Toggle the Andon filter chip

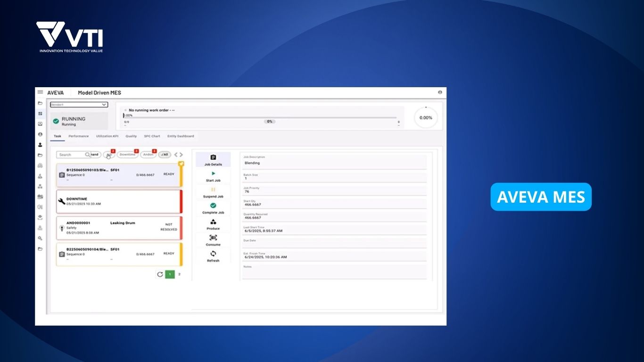tap(148, 155)
